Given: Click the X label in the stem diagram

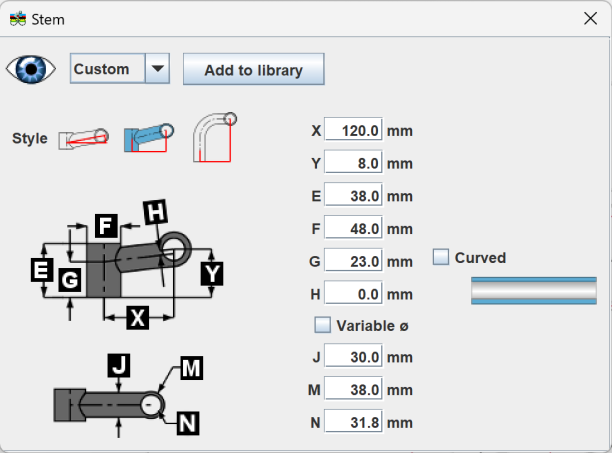Looking at the screenshot, I should coord(137,318).
